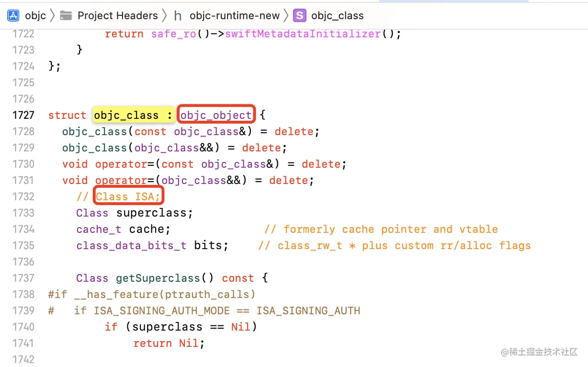Click line number 1742 in gutter

point(23,359)
